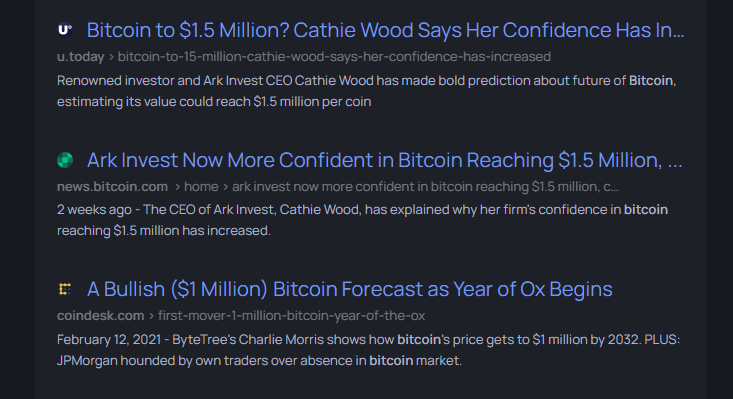Click the 'February 12, 2021' date text
This screenshot has width=733, height=399.
109,339
